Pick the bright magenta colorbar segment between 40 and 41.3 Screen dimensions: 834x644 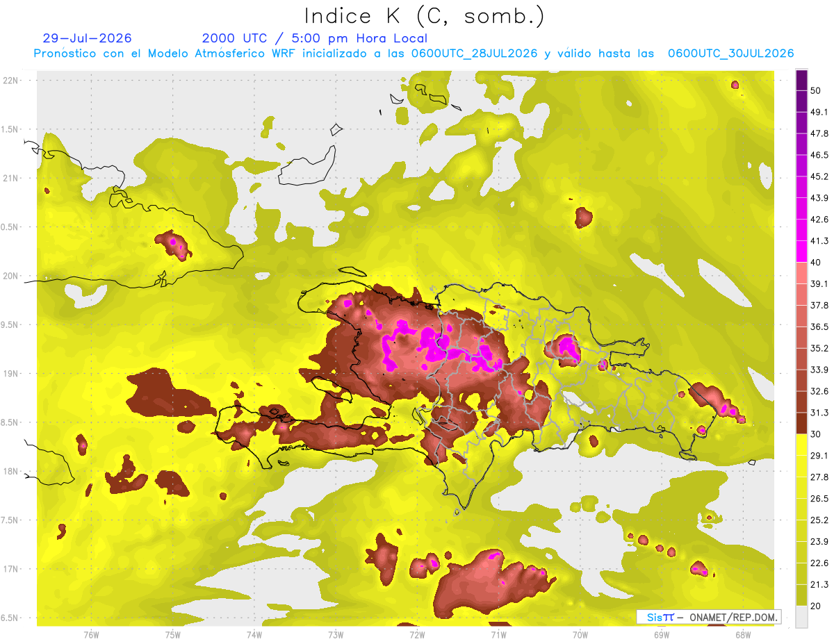[801, 251]
